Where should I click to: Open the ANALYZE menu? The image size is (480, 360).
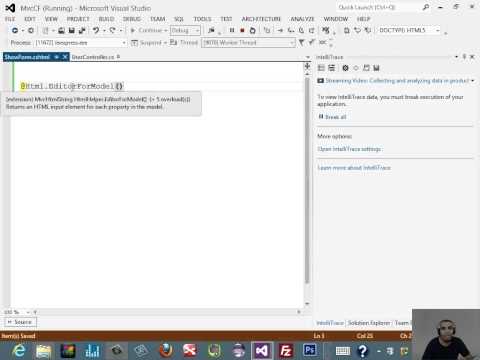click(303, 19)
